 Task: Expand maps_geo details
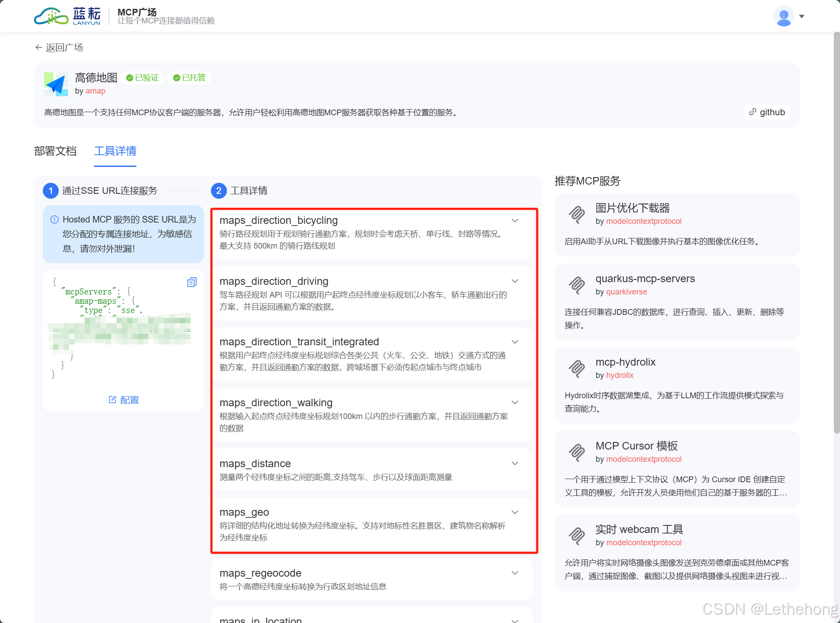[x=515, y=512]
